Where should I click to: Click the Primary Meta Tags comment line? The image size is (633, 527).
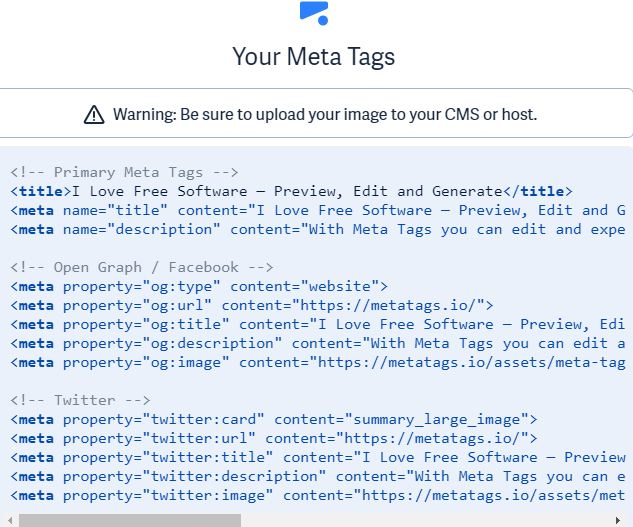(125, 172)
